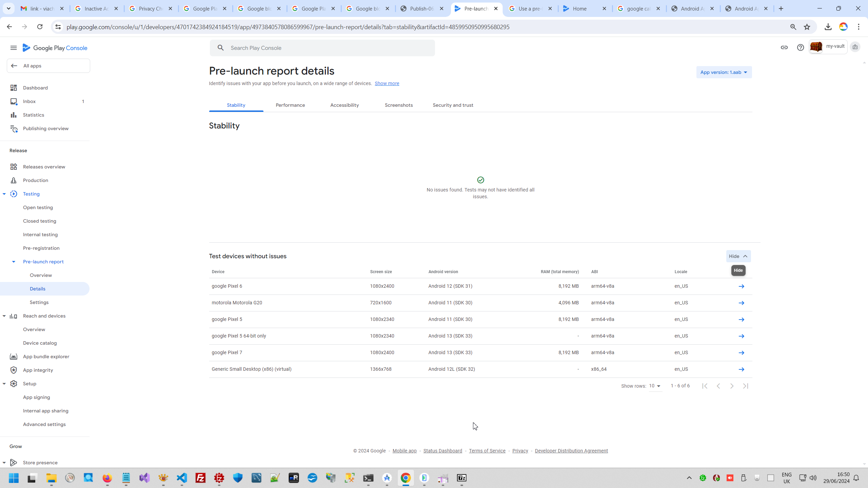The width and height of the screenshot is (868, 488).
Task: Collapse the Reach and devices section
Action: click(4, 316)
